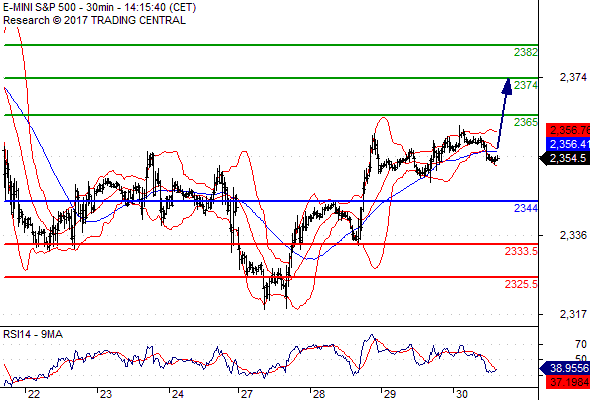Click the blue forecast arrow tip

pyautogui.click(x=507, y=86)
